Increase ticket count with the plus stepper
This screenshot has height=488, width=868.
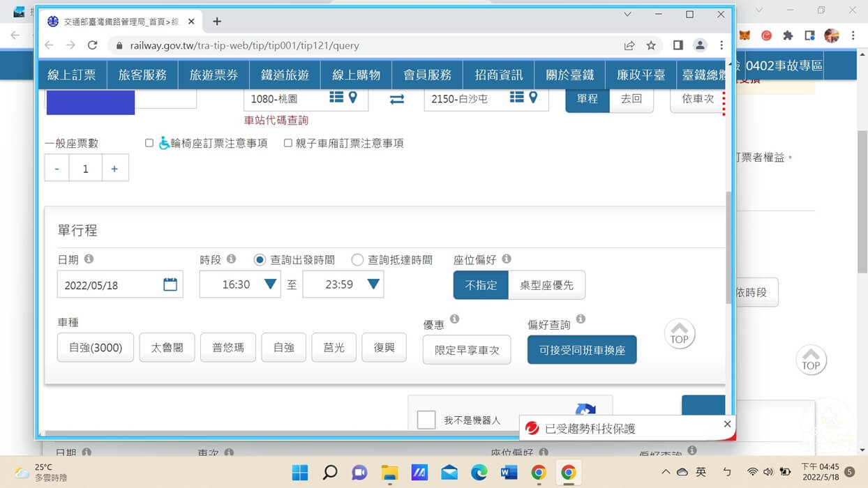tap(114, 167)
